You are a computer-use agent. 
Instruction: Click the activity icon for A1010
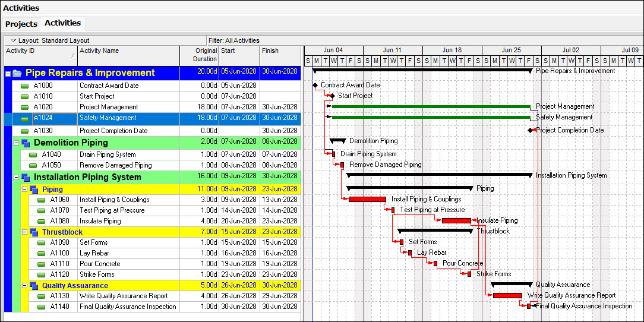[x=24, y=96]
